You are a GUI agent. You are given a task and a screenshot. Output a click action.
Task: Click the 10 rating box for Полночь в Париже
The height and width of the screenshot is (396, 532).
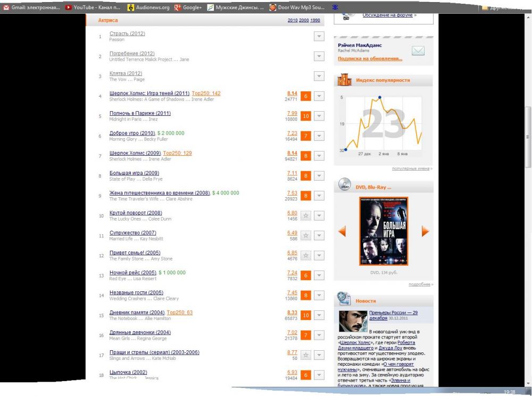pos(306,116)
